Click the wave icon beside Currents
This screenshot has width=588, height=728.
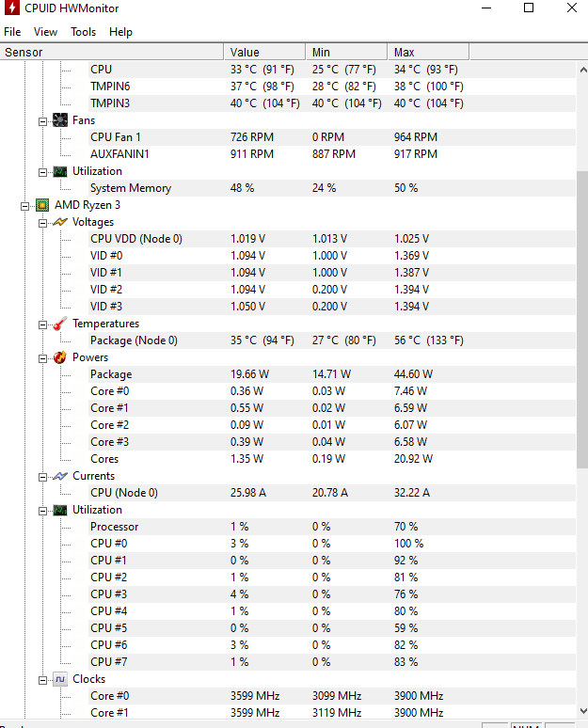tap(60, 476)
